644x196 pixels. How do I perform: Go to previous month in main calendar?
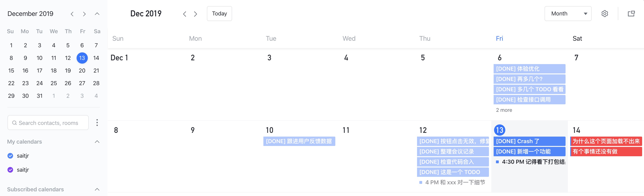[184, 14]
